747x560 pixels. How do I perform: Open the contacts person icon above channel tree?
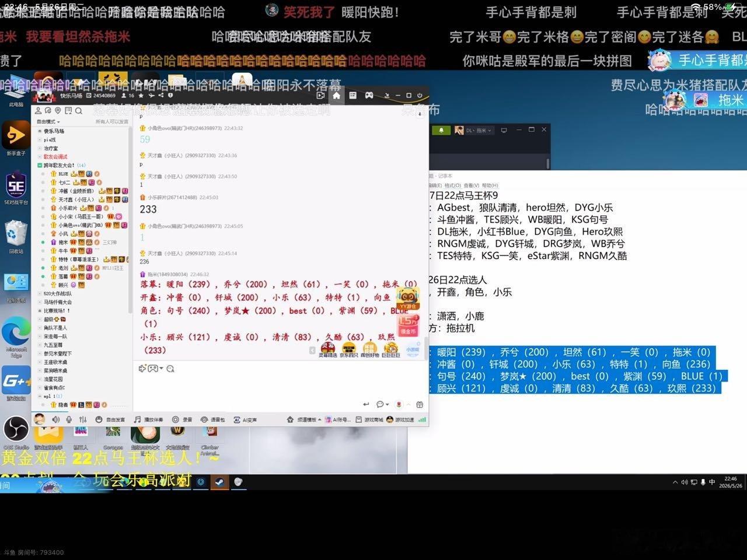point(39,110)
